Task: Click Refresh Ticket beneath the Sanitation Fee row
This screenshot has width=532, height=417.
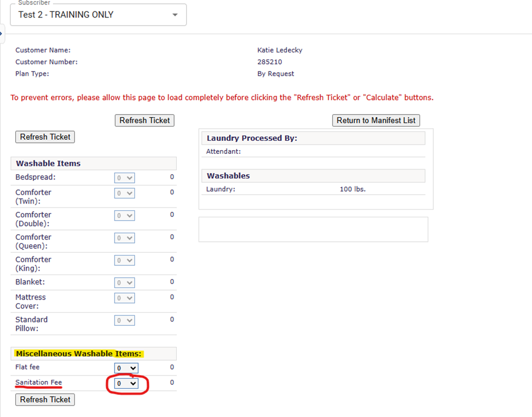Action: pyautogui.click(x=45, y=400)
